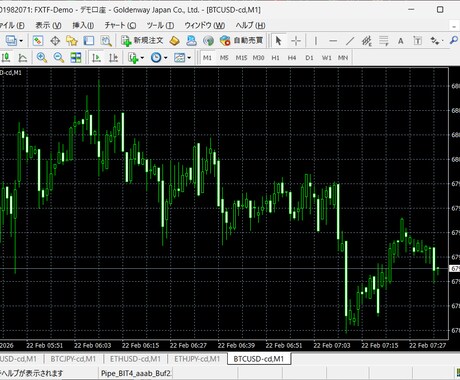Select the D1 timeframe
460x380 pixels.
(309, 58)
